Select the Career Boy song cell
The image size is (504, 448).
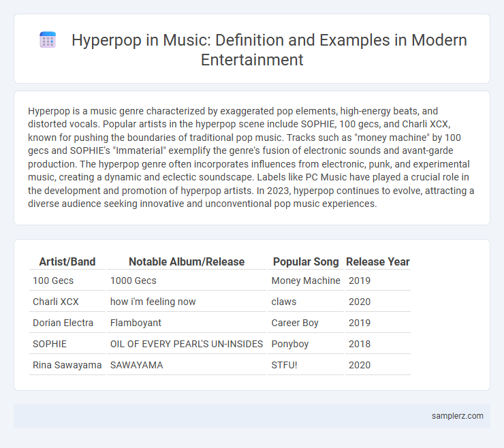coord(306,323)
